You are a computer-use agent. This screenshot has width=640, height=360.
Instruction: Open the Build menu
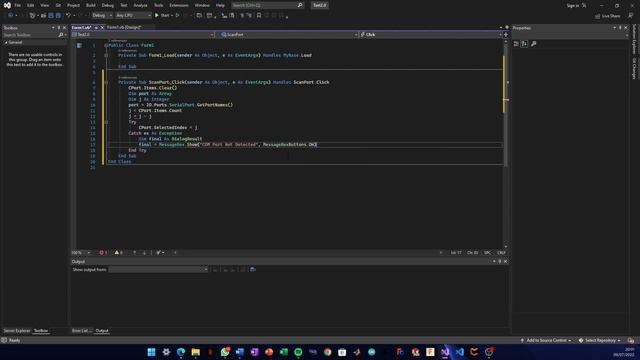pos(91,5)
